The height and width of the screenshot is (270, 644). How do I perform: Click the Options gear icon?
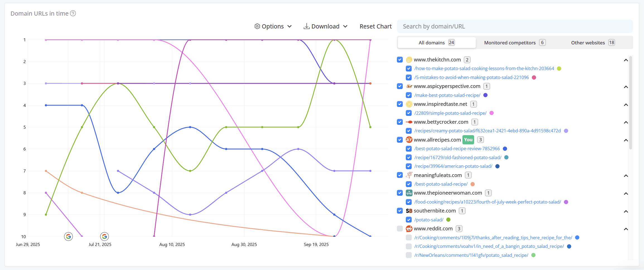pyautogui.click(x=257, y=26)
